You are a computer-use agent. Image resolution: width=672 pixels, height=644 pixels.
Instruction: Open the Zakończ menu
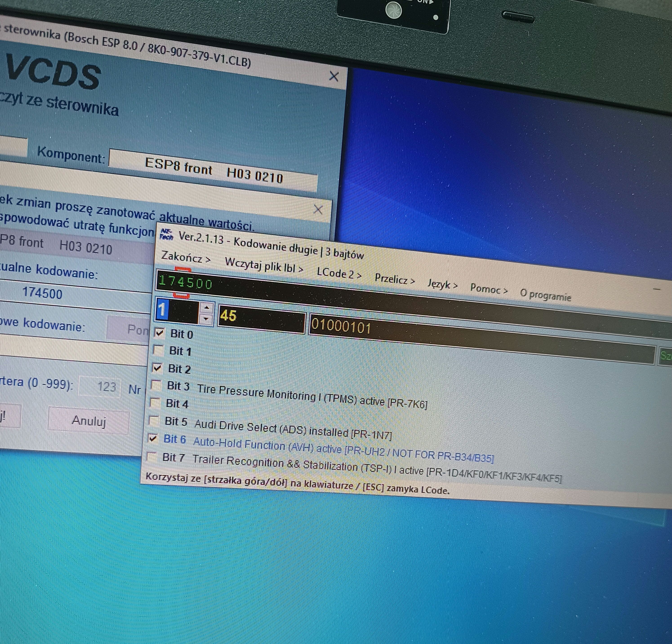pos(185,257)
